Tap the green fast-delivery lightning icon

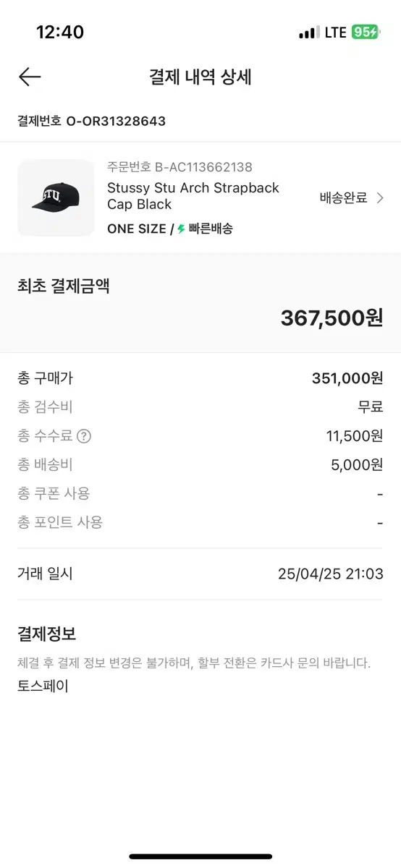click(181, 229)
